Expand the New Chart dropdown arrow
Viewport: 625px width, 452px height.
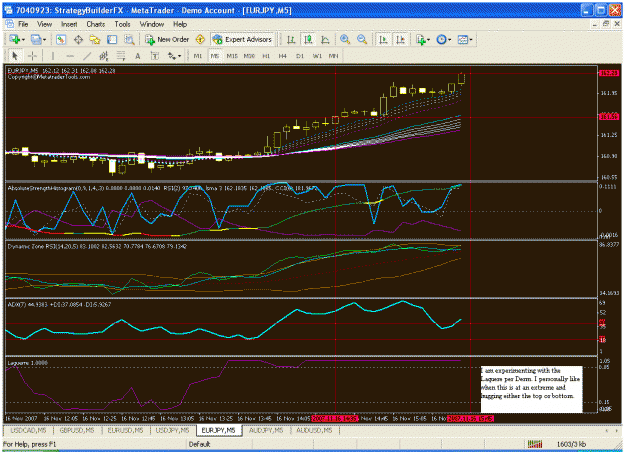[24, 40]
